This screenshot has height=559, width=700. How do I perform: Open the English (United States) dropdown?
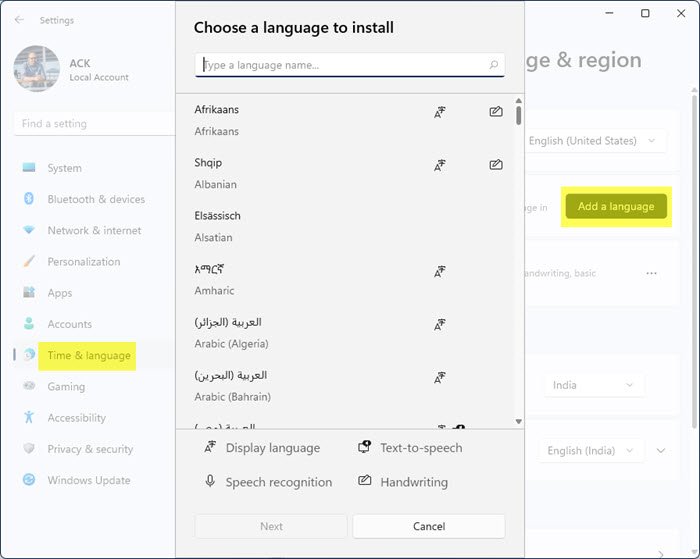pos(594,141)
